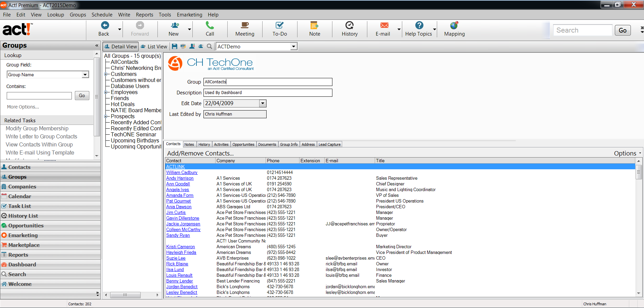Click the quick print icon
The image size is (644, 308).
[183, 46]
